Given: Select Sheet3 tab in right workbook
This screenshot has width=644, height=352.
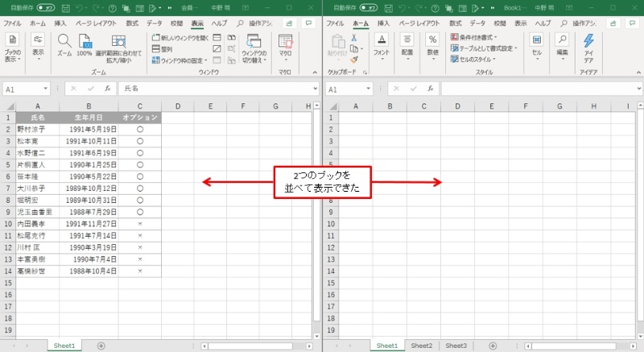Looking at the screenshot, I should (456, 346).
